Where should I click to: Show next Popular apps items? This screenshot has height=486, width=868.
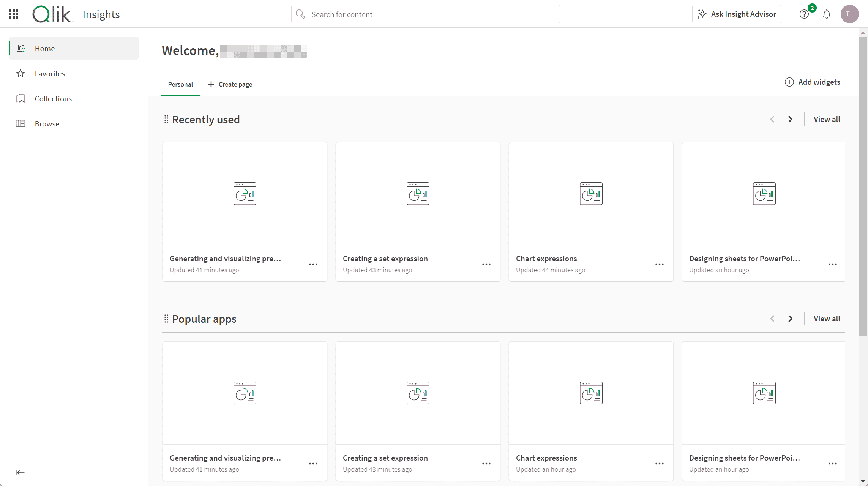[790, 319]
